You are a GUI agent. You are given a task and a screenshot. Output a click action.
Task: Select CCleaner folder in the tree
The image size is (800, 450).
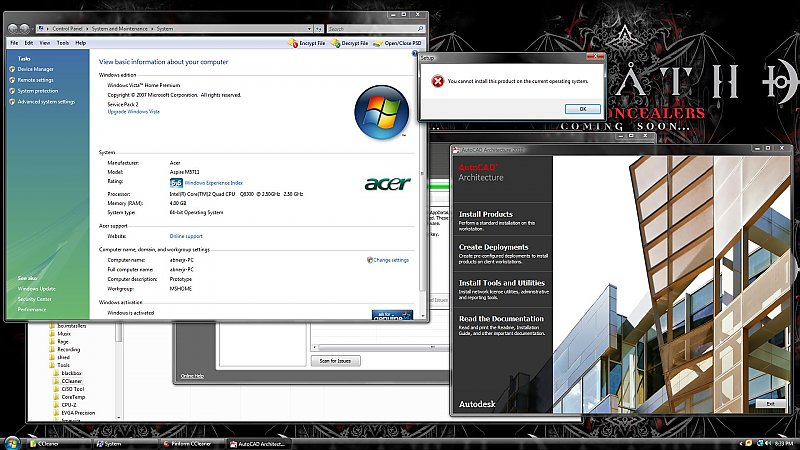pyautogui.click(x=68, y=381)
